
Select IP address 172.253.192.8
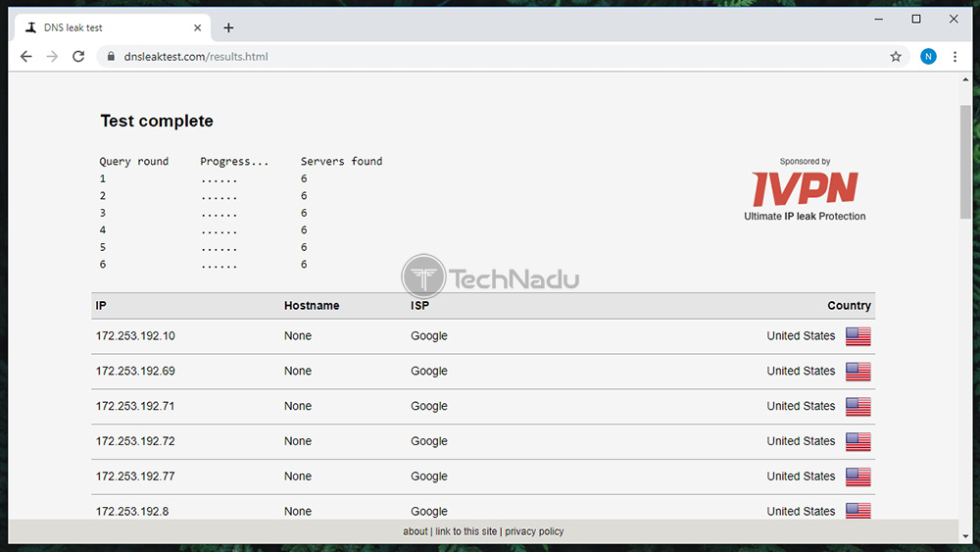[132, 511]
